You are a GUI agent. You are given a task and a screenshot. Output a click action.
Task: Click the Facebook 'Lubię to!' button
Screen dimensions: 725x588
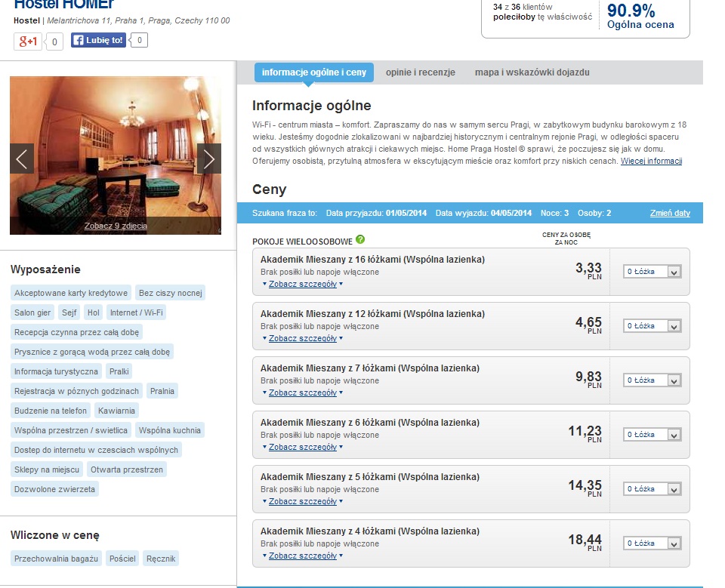tap(98, 40)
